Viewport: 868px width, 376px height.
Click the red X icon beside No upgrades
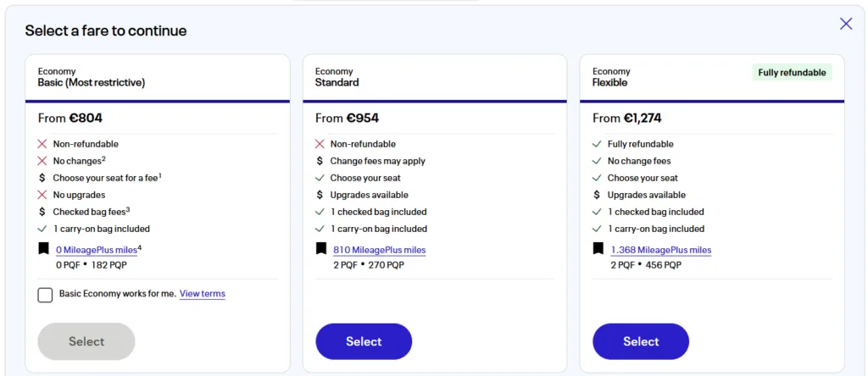(42, 195)
